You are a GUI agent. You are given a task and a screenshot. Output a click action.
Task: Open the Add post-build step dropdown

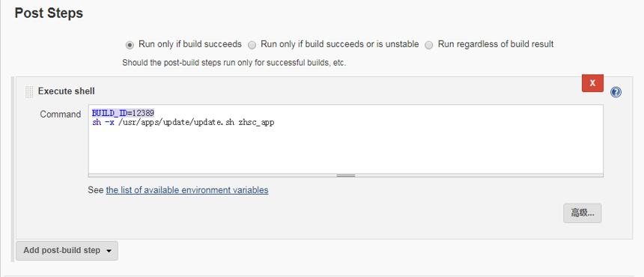67,250
